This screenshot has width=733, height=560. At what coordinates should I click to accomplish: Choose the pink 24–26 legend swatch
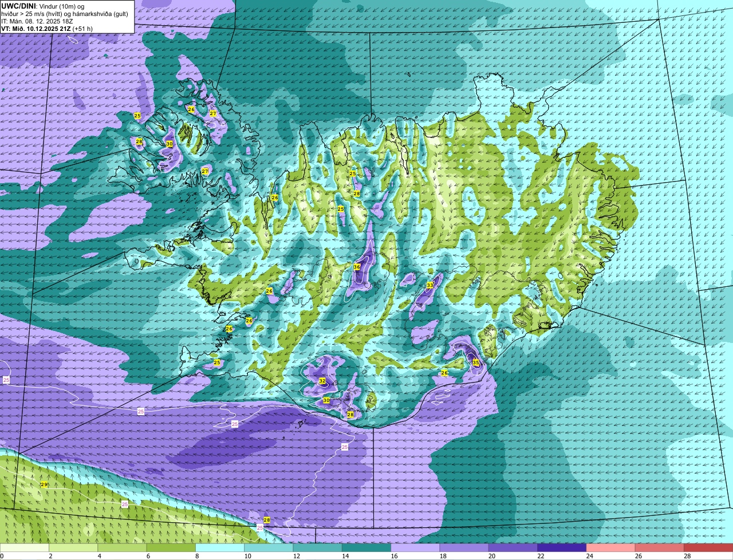point(611,547)
